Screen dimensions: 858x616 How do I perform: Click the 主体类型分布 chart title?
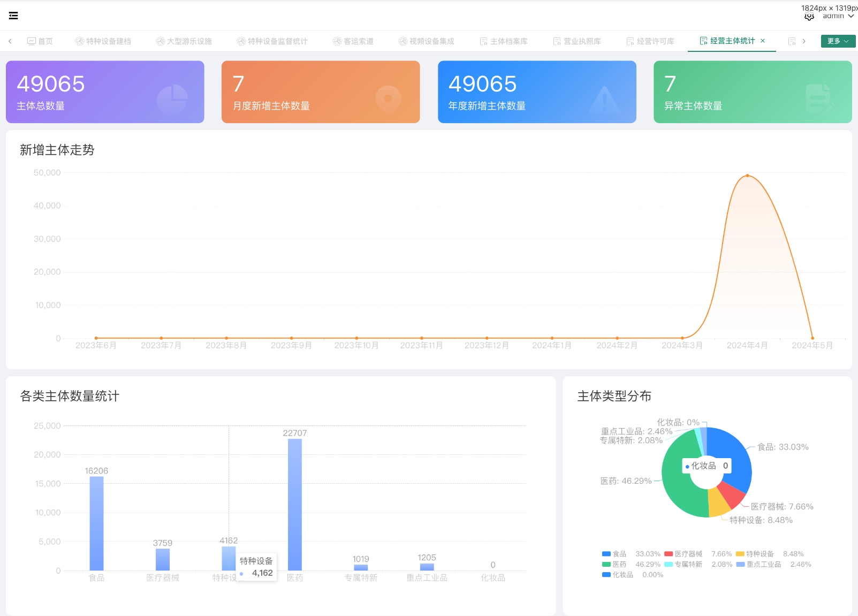614,396
